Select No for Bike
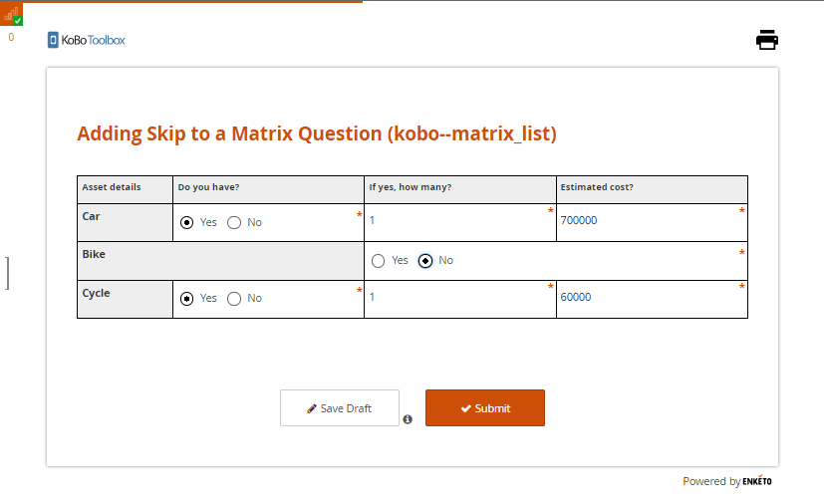The width and height of the screenshot is (824, 504). [x=425, y=261]
